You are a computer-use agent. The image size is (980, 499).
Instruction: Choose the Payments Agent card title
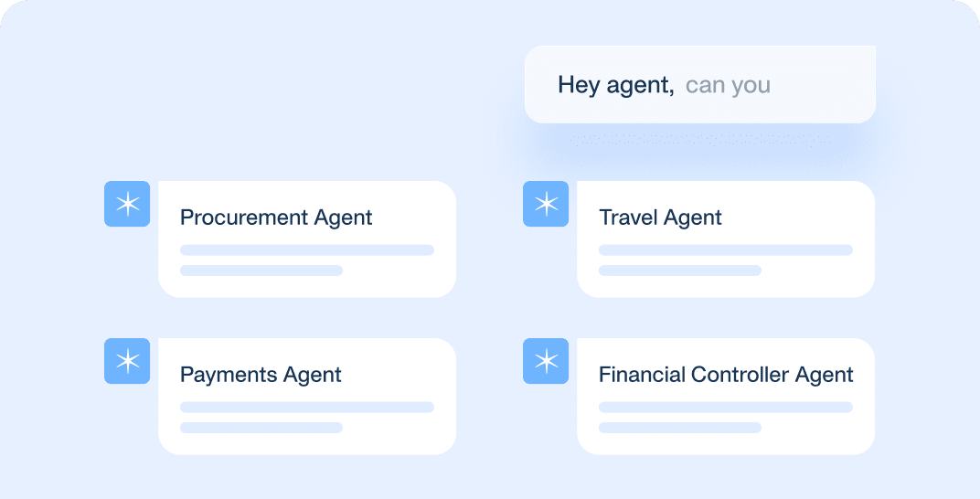point(261,375)
